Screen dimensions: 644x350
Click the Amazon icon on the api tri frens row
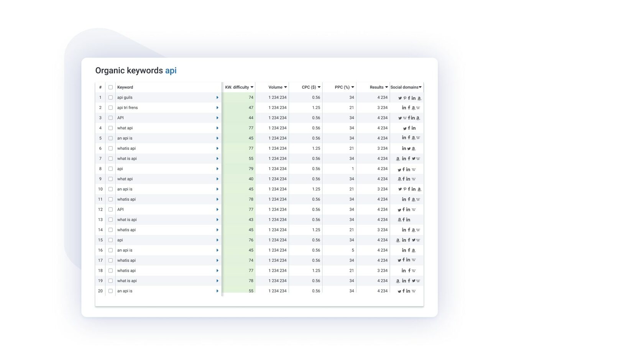pos(414,108)
